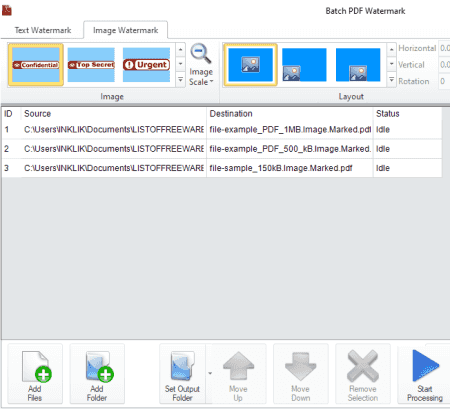Click the Add Folder icon

pos(97,374)
